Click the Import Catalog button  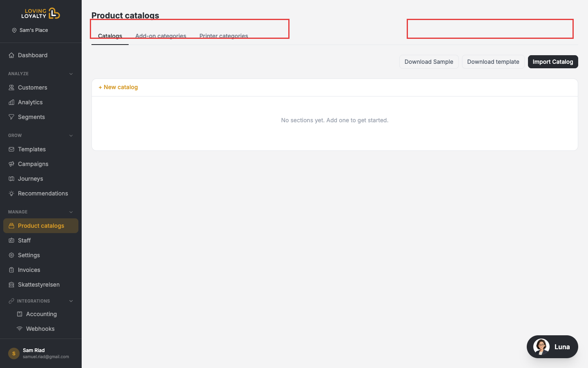coord(553,62)
